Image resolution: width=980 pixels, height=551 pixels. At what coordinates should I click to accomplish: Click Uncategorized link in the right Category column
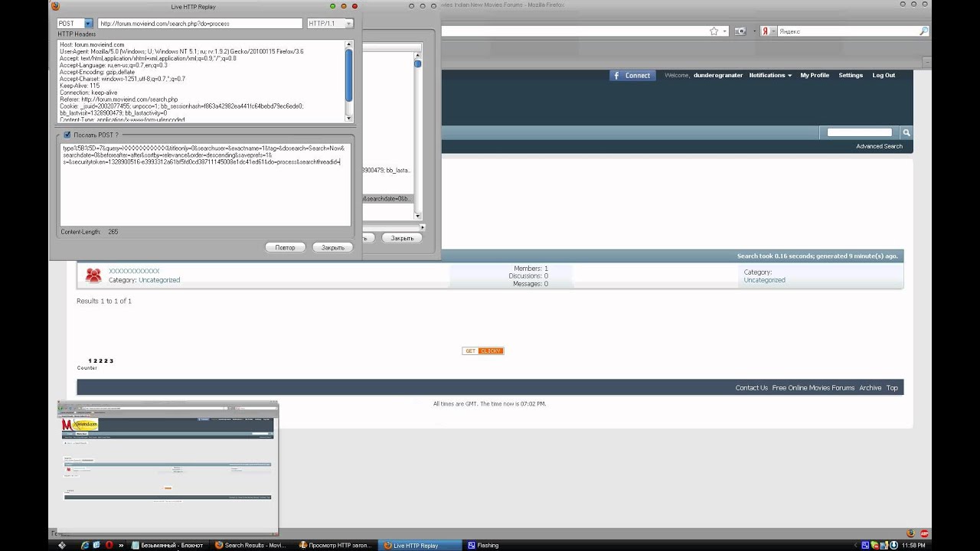point(764,280)
